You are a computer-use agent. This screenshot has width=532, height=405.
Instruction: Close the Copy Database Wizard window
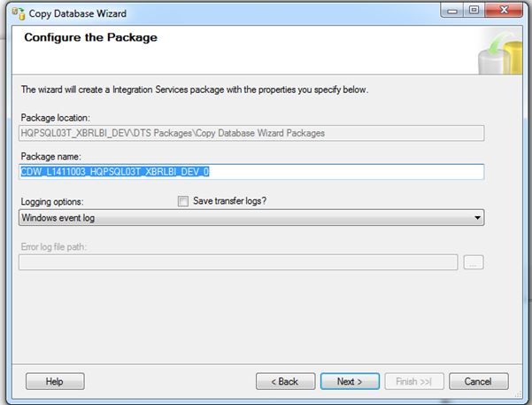tap(503, 12)
